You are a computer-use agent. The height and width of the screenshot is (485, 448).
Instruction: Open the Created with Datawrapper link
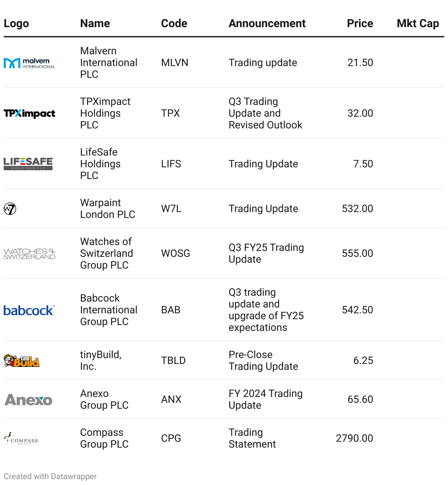coord(50,476)
